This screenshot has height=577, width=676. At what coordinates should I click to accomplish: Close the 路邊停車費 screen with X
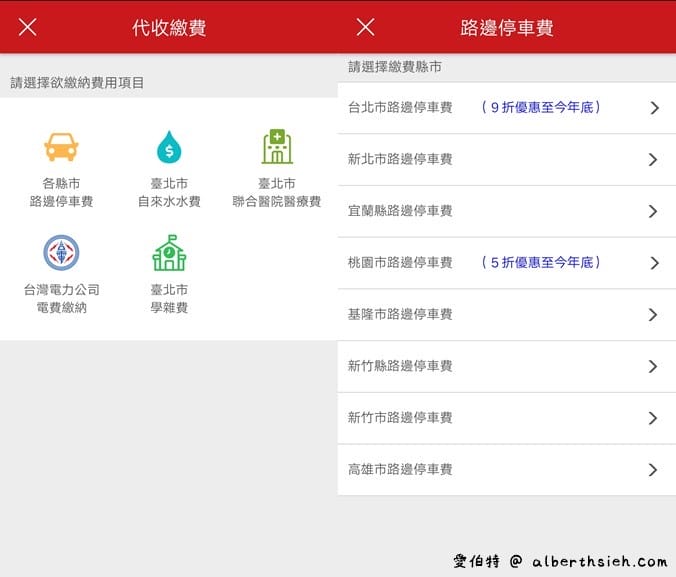pyautogui.click(x=366, y=28)
